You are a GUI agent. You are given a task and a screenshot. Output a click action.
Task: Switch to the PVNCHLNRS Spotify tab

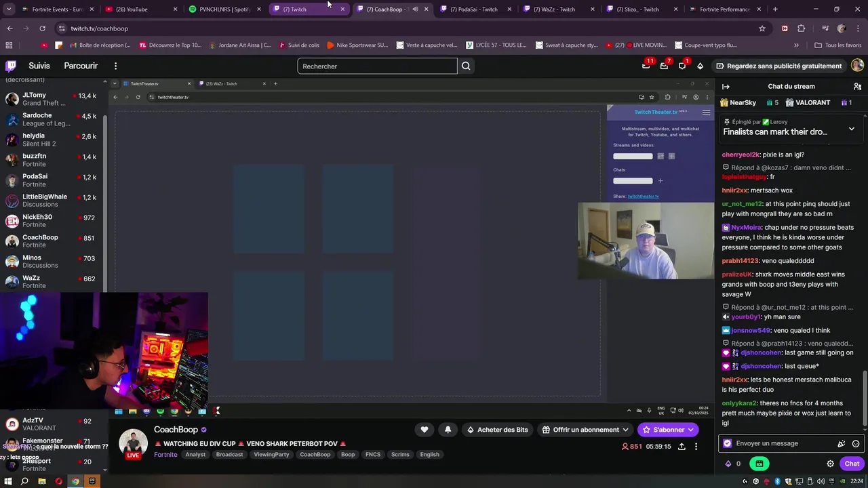(x=225, y=9)
